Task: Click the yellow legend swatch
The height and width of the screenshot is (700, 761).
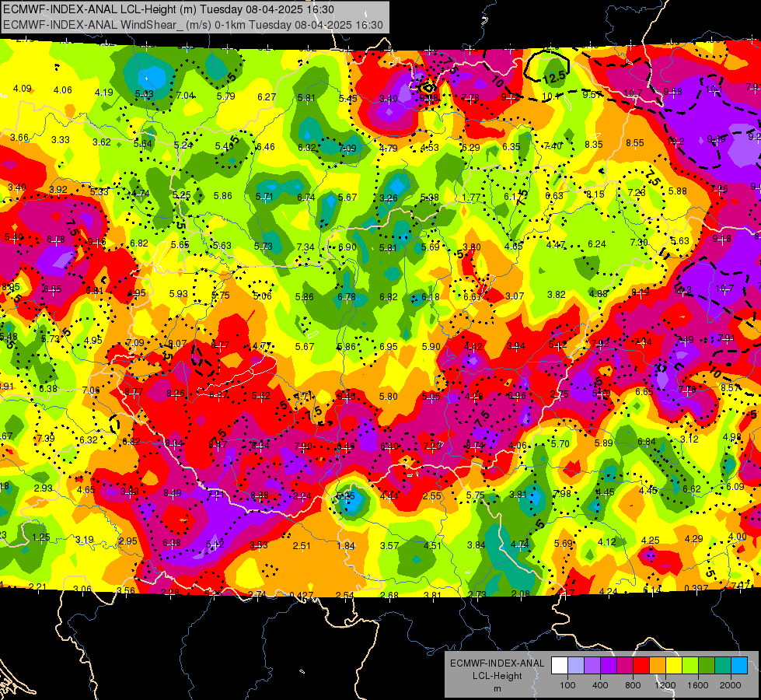Action: pyautogui.click(x=674, y=666)
